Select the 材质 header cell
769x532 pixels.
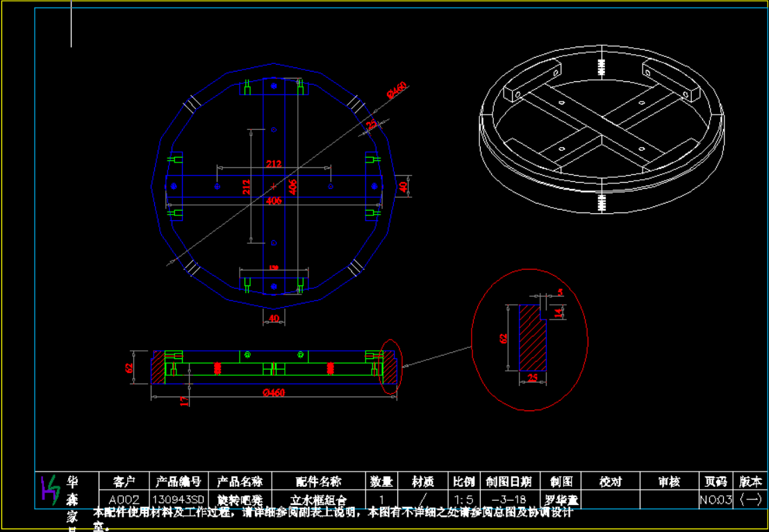(x=422, y=481)
